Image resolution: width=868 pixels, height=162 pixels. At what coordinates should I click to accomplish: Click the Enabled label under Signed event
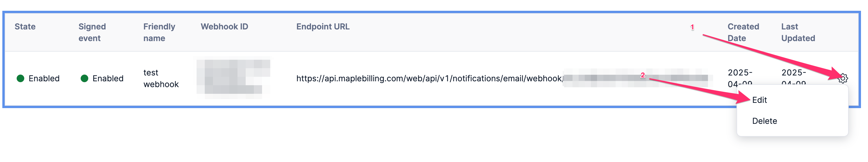coord(108,78)
